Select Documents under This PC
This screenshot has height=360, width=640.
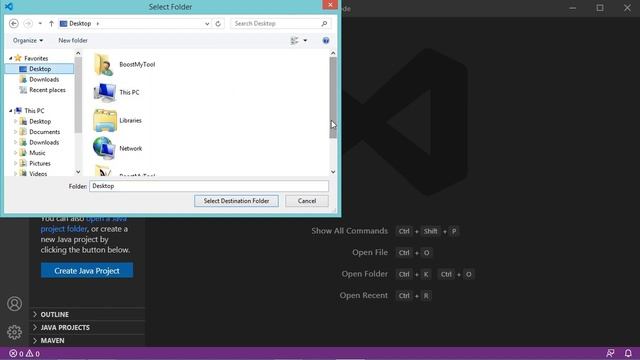coord(44,132)
